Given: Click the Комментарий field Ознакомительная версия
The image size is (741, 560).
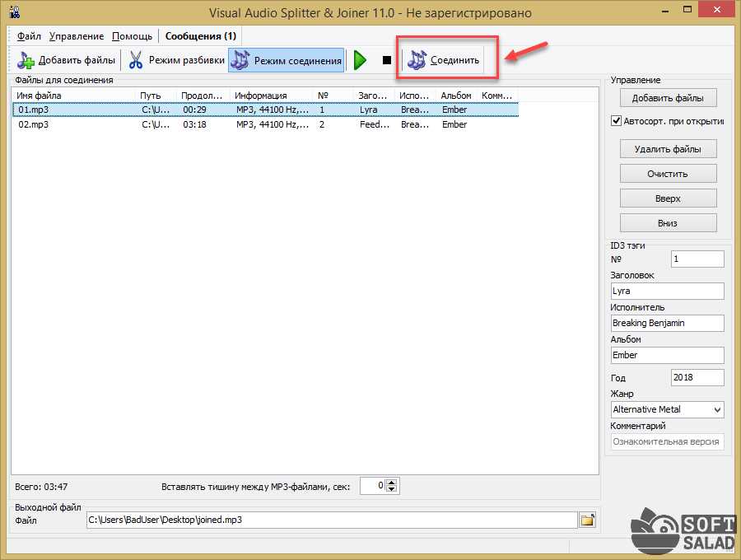Looking at the screenshot, I should (667, 442).
